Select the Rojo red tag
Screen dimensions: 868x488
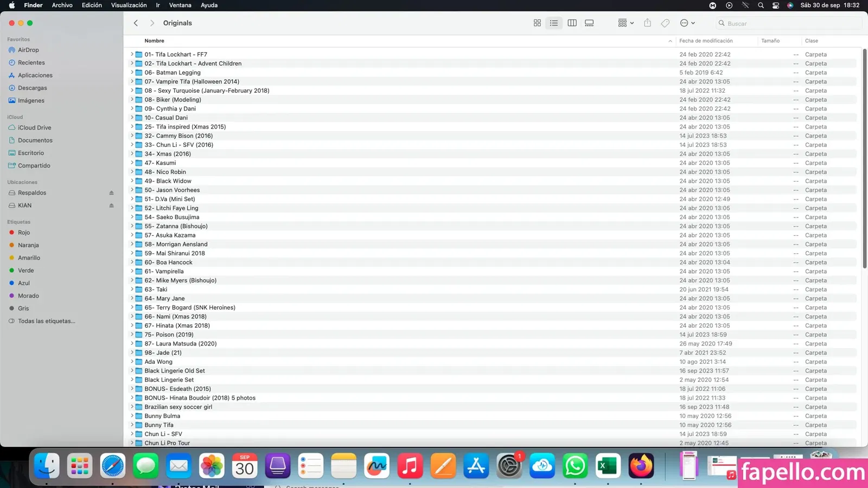click(x=24, y=233)
